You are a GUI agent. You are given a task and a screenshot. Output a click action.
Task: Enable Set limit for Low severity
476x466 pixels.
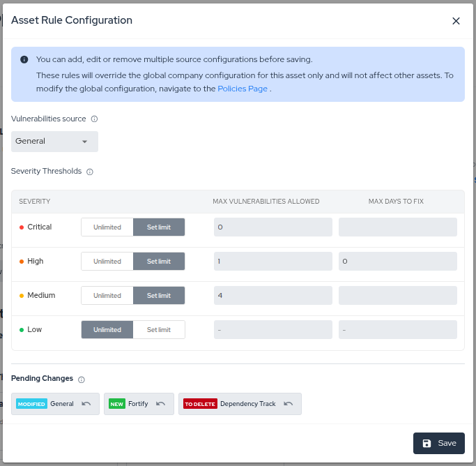point(159,330)
